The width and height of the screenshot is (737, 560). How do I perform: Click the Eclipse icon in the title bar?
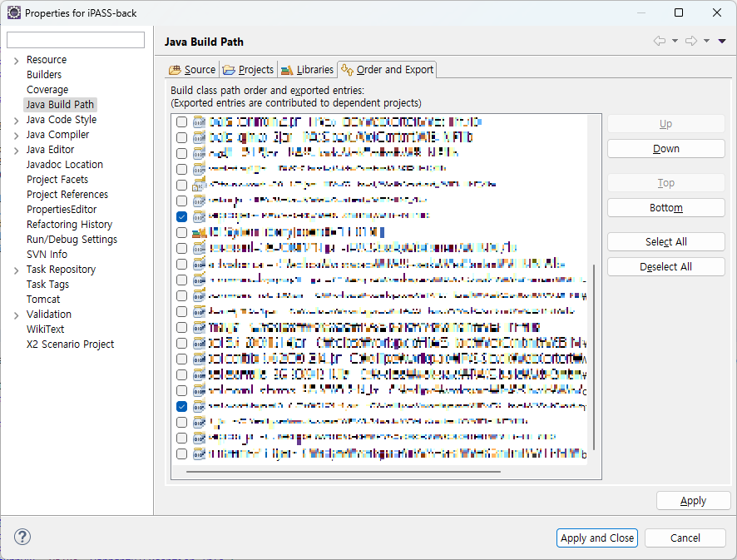pyautogui.click(x=14, y=12)
